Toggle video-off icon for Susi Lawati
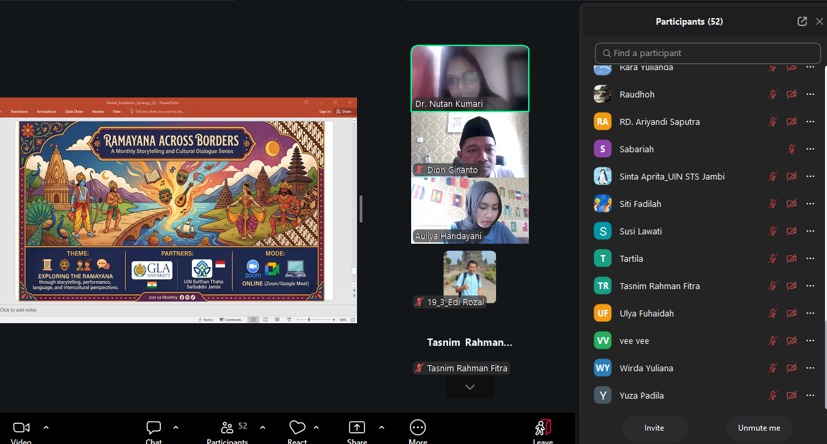827x444 pixels. click(x=791, y=231)
